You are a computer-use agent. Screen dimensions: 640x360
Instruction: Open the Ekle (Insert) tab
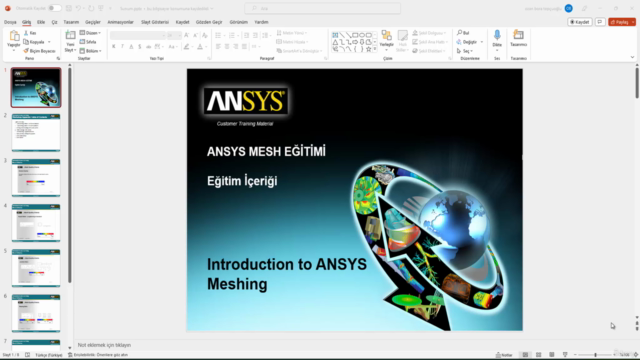pyautogui.click(x=41, y=22)
